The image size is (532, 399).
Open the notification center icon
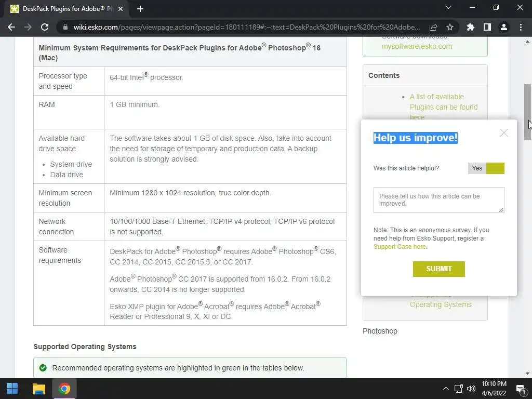[x=521, y=389]
